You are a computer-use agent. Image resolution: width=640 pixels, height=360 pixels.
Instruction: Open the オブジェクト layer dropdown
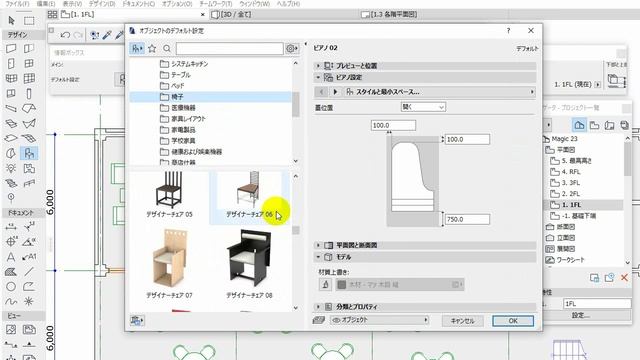click(x=379, y=320)
